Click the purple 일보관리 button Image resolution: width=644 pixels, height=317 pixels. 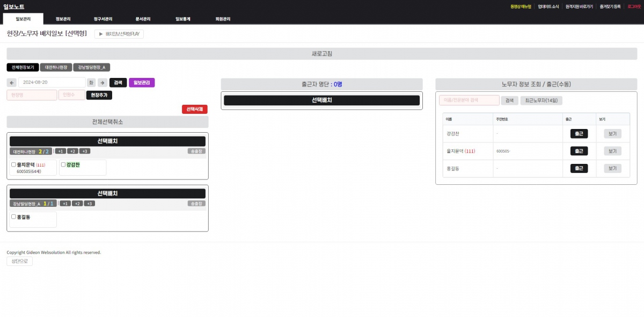tap(142, 83)
